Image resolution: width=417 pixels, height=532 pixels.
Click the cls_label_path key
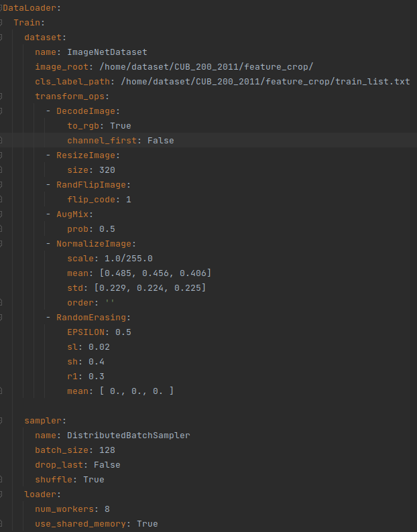72,82
